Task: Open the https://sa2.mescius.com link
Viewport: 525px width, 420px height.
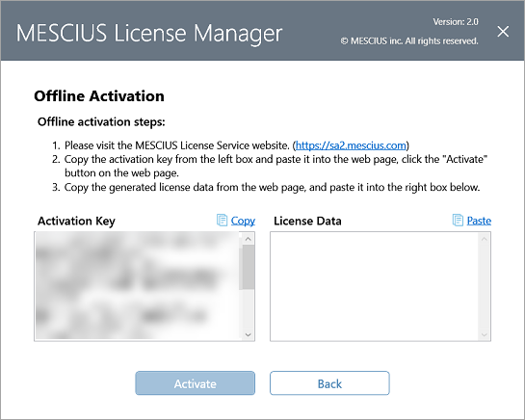Action: [351, 145]
